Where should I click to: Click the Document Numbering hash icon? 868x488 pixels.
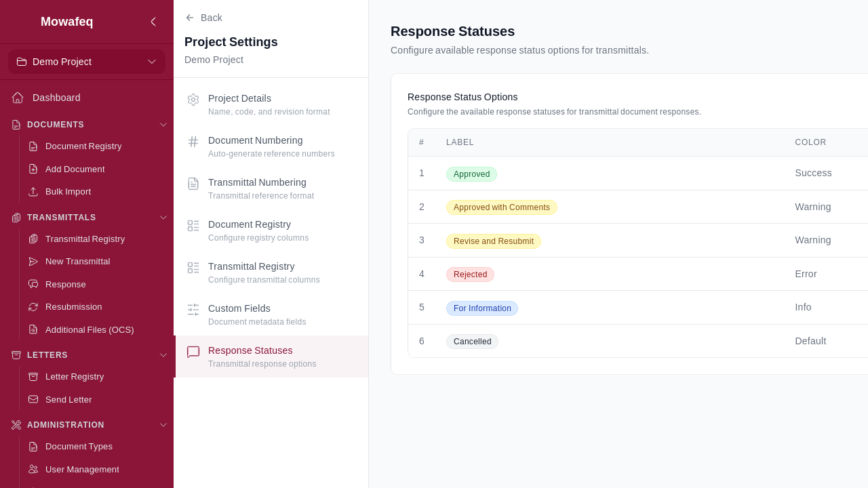point(193,142)
